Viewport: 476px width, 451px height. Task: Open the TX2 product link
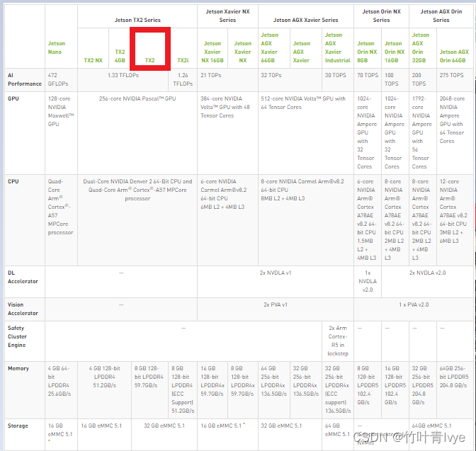[149, 60]
